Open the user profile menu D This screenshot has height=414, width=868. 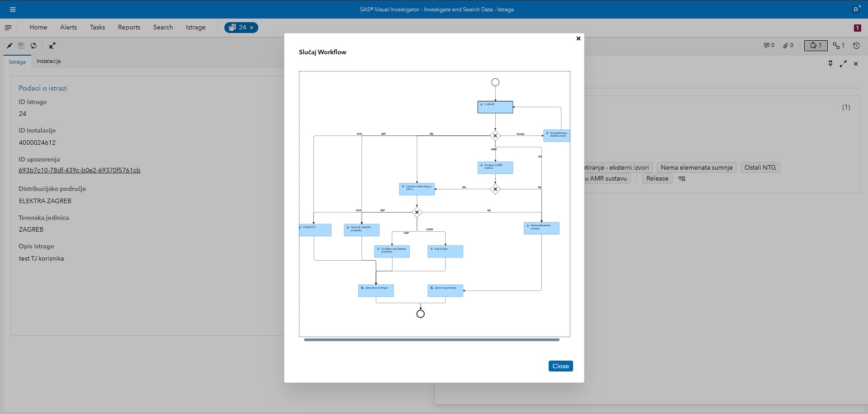tap(856, 9)
